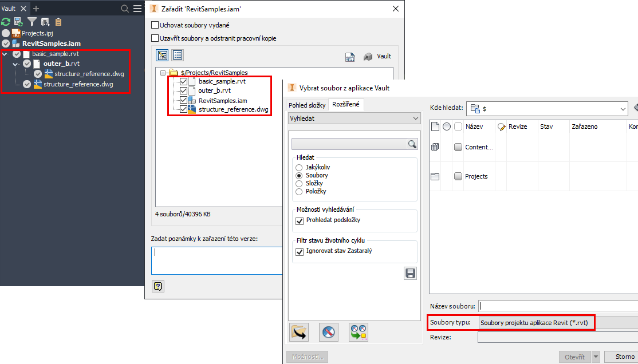Screen dimensions: 638x364
Task: Click the Projects.ipj file icon
Action: [x=16, y=33]
